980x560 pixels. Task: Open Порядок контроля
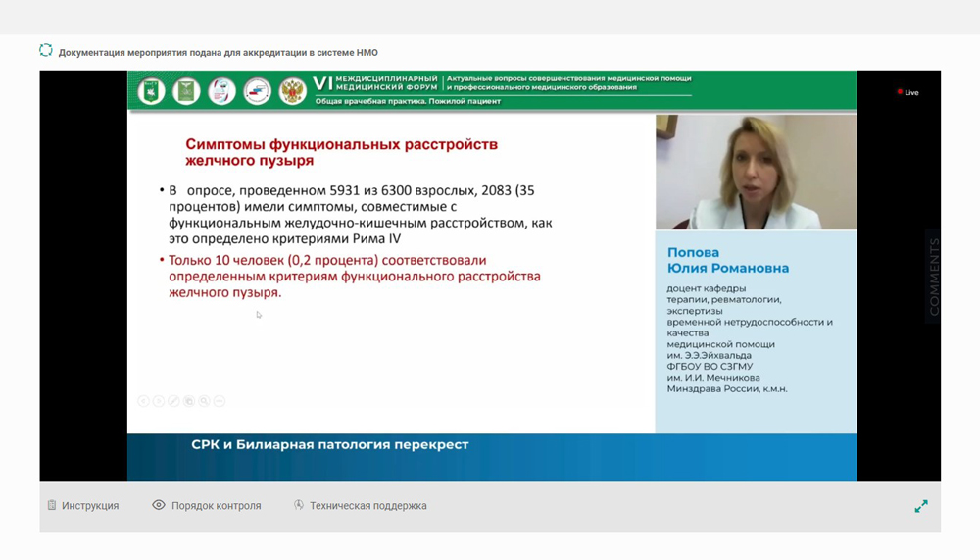[x=216, y=506]
